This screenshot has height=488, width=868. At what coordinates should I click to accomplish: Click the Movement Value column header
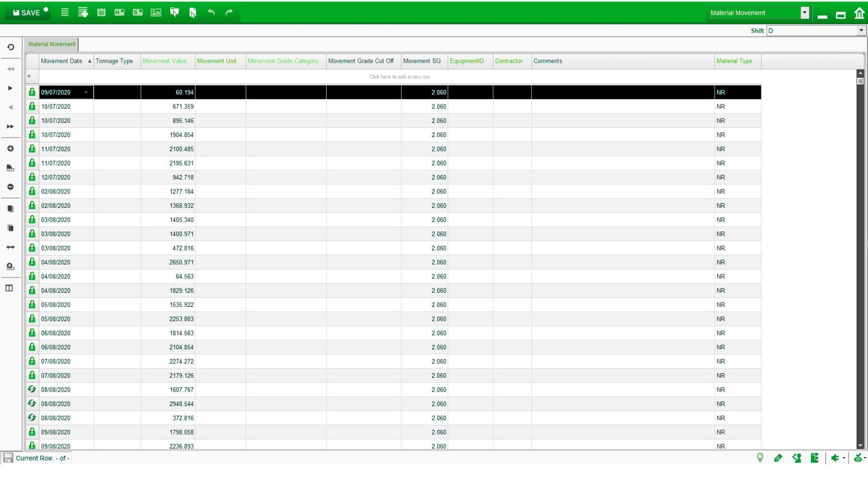click(168, 61)
